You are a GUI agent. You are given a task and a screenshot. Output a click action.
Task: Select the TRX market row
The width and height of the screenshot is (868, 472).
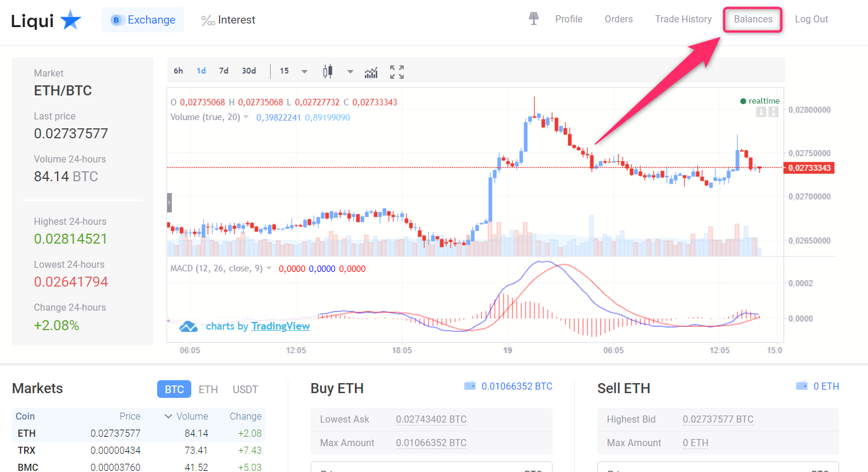point(138,450)
